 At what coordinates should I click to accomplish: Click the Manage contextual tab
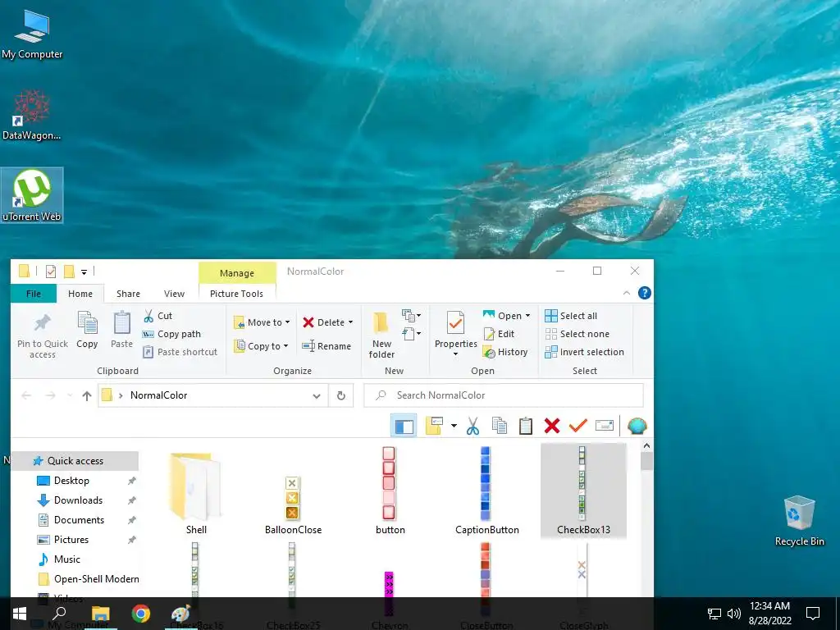coord(237,273)
